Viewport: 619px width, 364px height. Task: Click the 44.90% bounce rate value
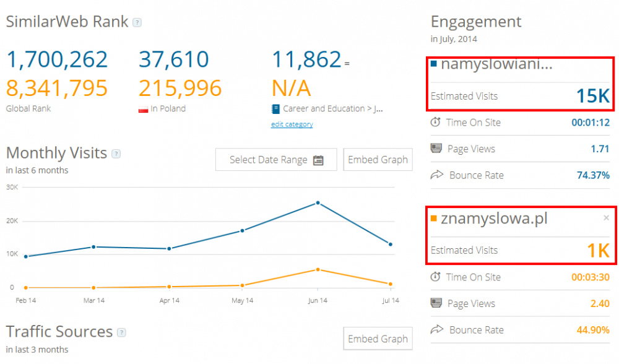point(593,330)
